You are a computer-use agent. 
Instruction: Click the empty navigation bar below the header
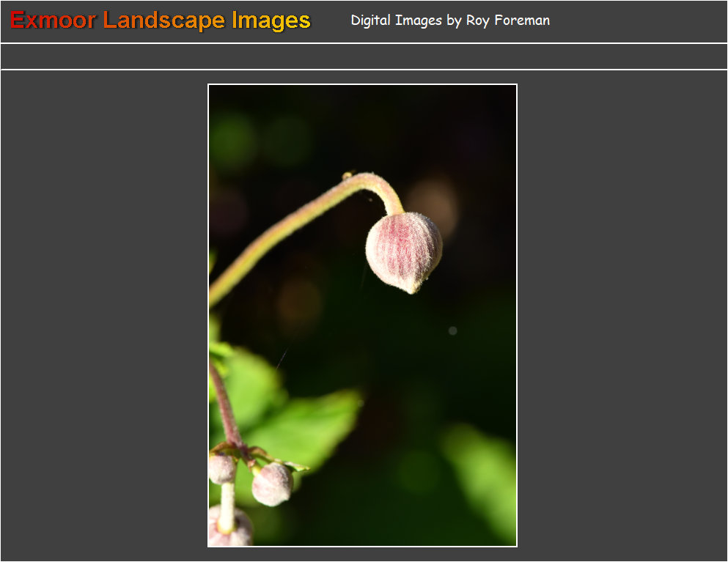[364, 56]
